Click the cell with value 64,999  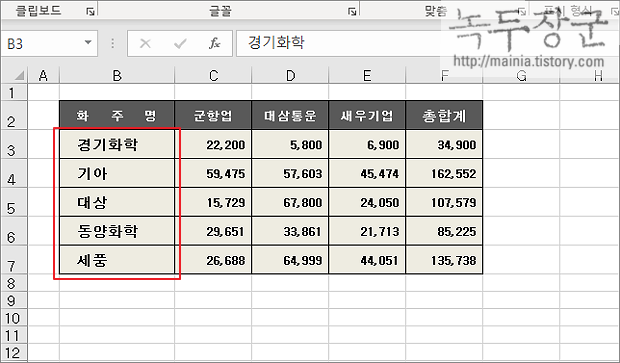click(290, 260)
